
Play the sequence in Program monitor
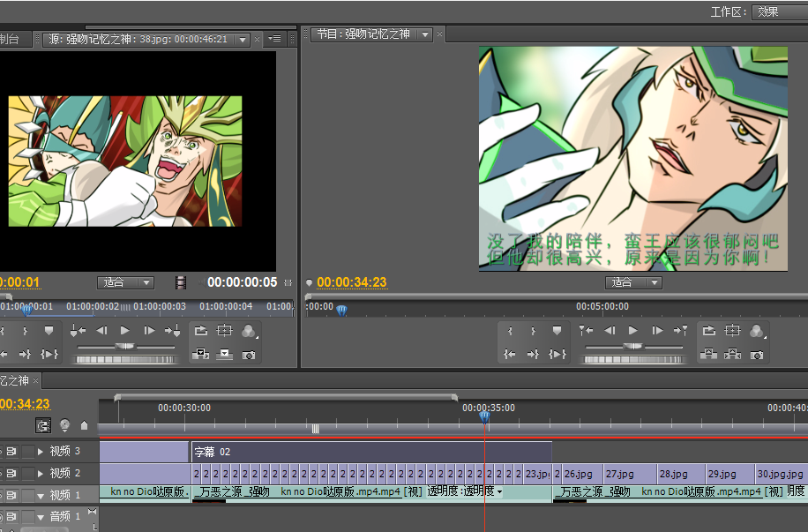(633, 331)
